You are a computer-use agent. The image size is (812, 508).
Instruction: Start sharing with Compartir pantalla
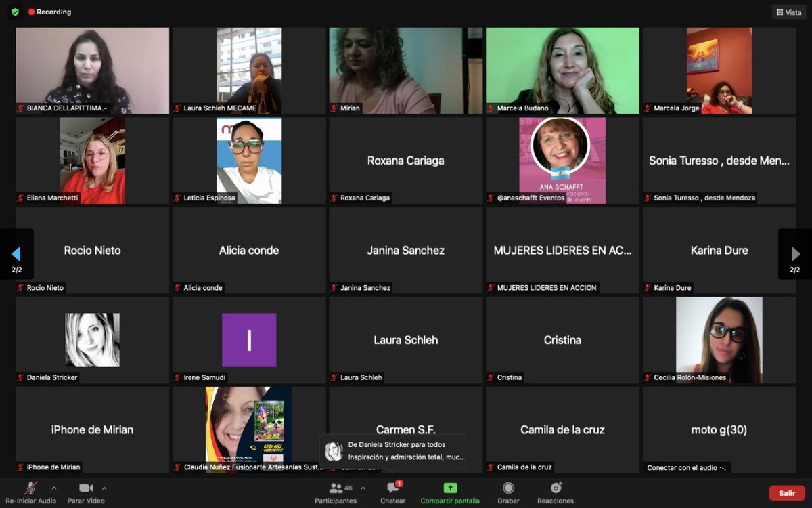tap(450, 492)
